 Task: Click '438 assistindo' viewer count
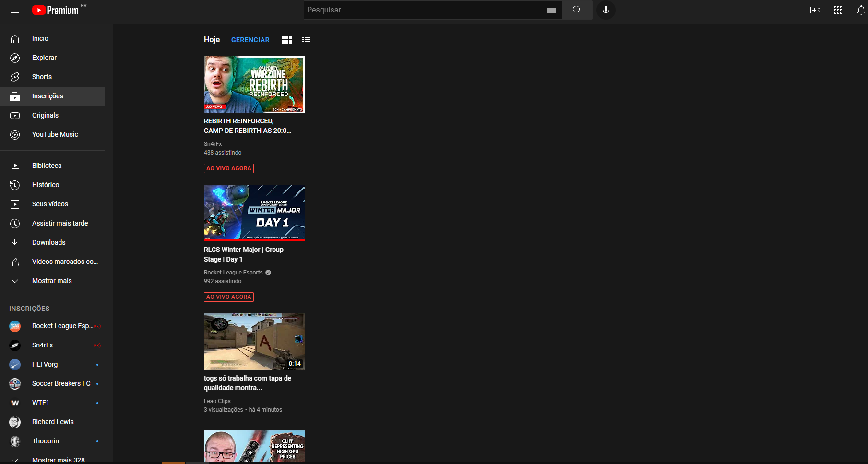[223, 153]
